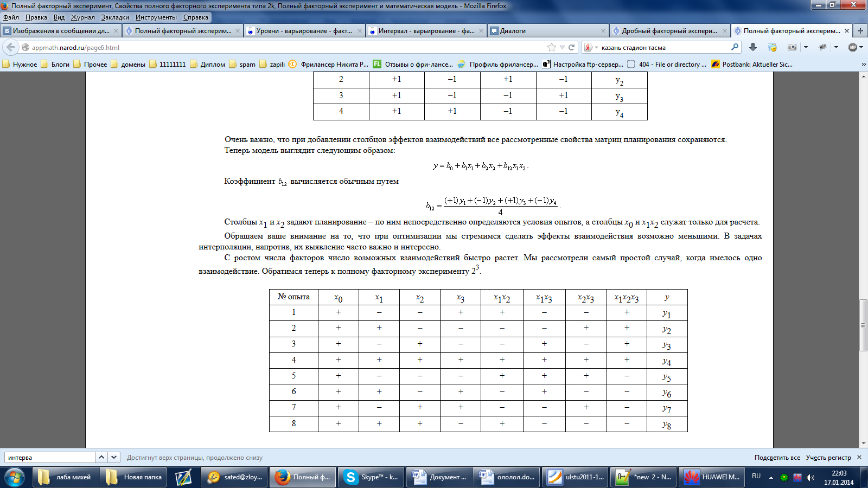Screen dimensions: 868x488
Task: Click the find bar field containing интерва
Action: (x=50, y=457)
